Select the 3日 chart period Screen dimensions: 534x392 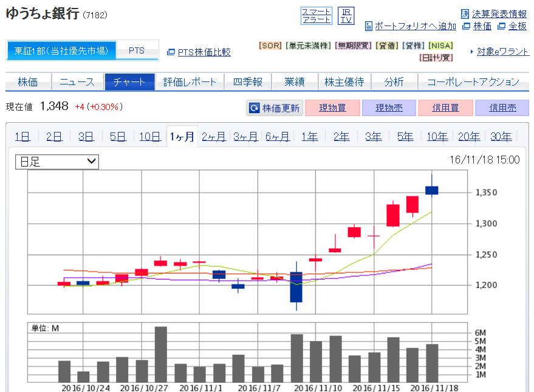[86, 137]
